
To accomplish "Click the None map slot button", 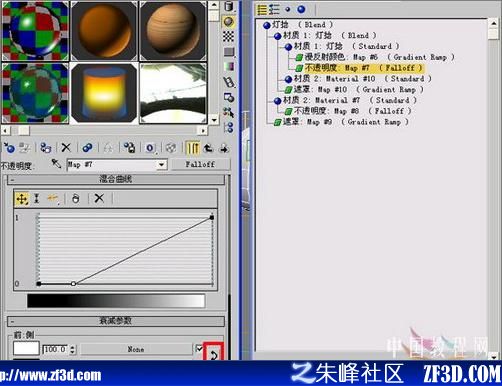I will pos(136,349).
